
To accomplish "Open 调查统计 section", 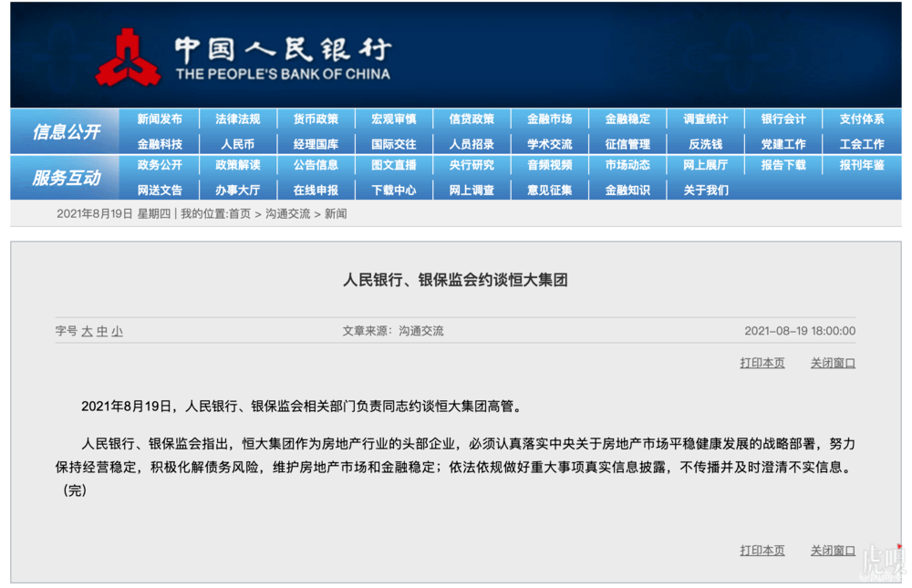I will [706, 119].
